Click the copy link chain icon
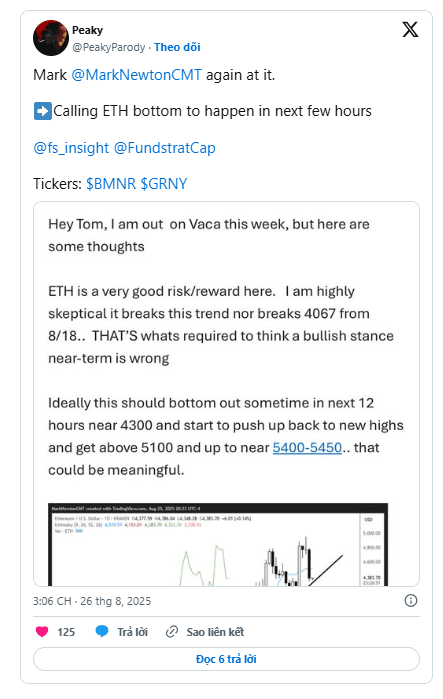 [x=172, y=632]
